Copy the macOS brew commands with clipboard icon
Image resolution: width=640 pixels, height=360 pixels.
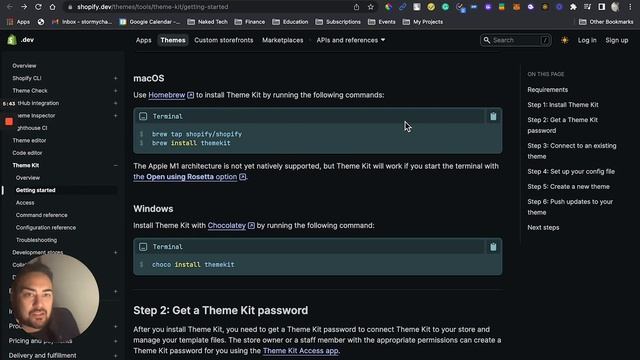point(493,116)
